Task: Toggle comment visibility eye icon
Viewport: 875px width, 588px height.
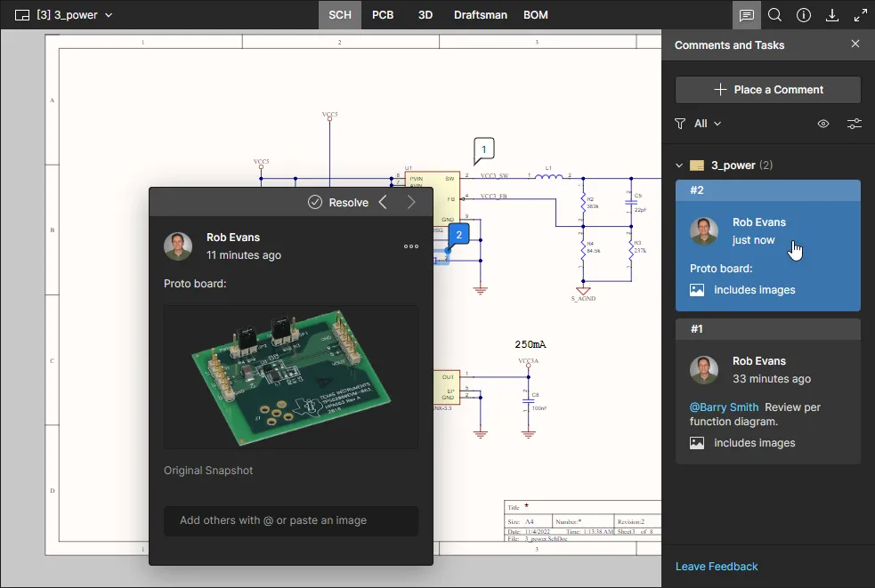Action: click(x=823, y=124)
